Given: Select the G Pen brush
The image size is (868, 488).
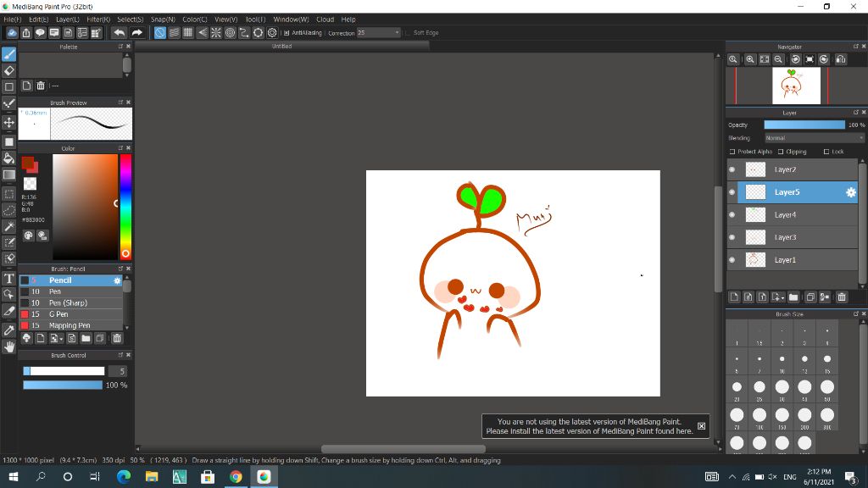Looking at the screenshot, I should point(71,314).
